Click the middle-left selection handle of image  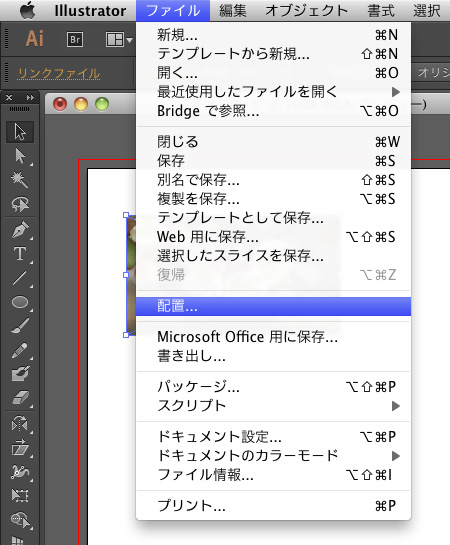[x=126, y=275]
